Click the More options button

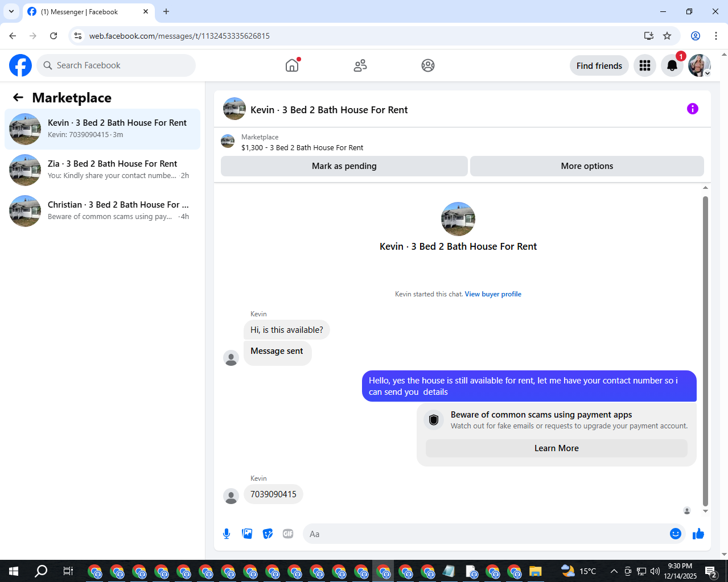click(587, 166)
